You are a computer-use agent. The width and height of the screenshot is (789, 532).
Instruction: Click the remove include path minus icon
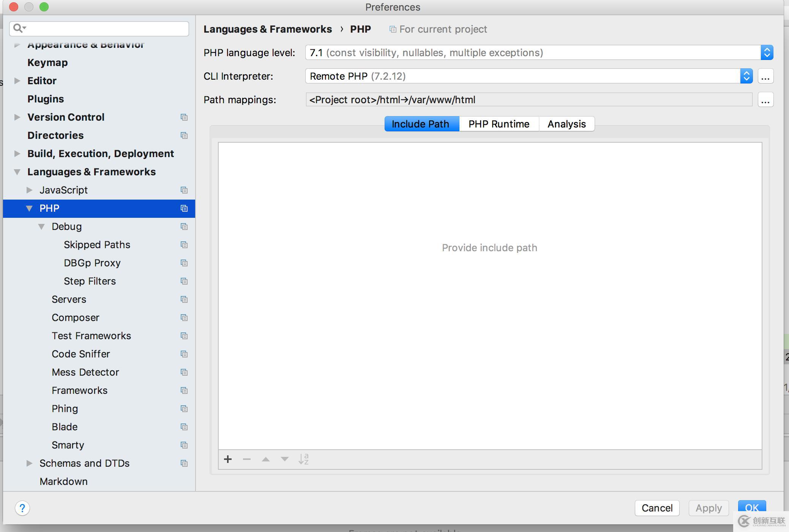[247, 459]
